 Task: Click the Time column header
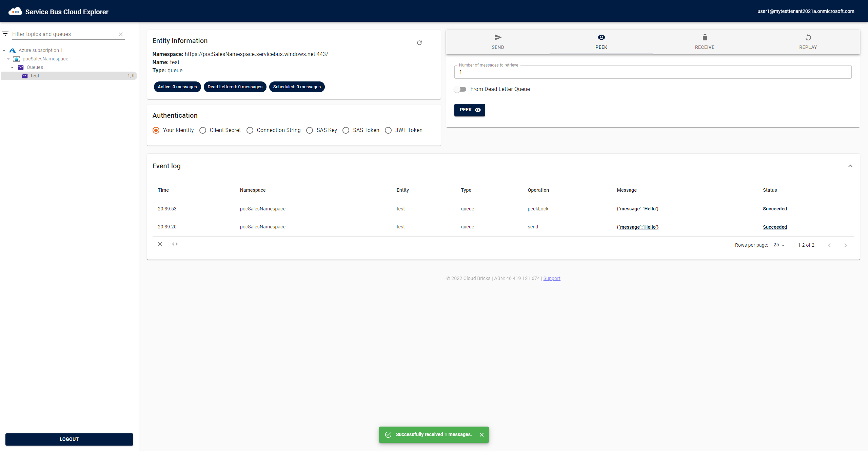pos(163,190)
